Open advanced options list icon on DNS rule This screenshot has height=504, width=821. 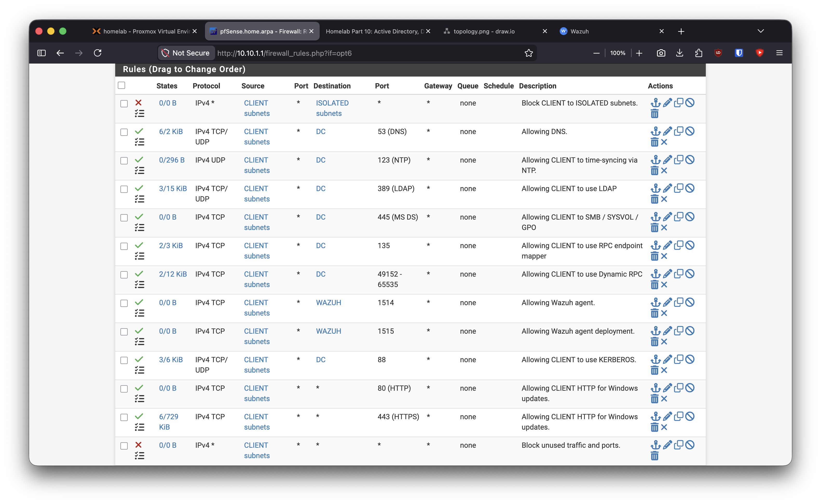pyautogui.click(x=139, y=142)
